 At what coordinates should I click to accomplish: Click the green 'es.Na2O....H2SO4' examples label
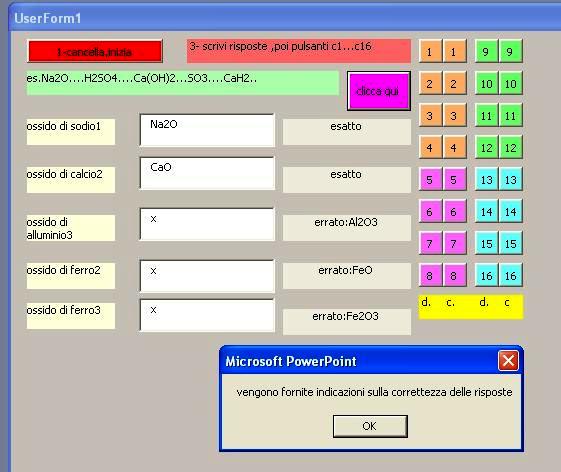point(183,83)
